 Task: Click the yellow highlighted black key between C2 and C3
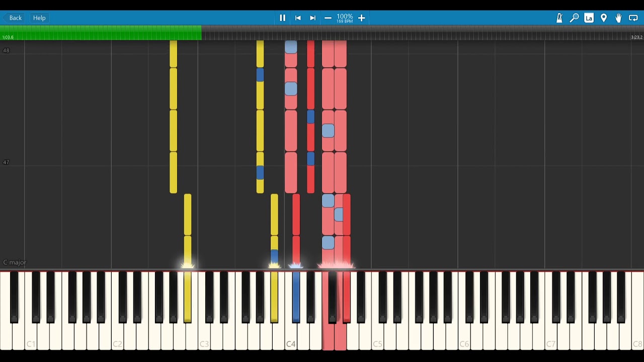click(188, 297)
